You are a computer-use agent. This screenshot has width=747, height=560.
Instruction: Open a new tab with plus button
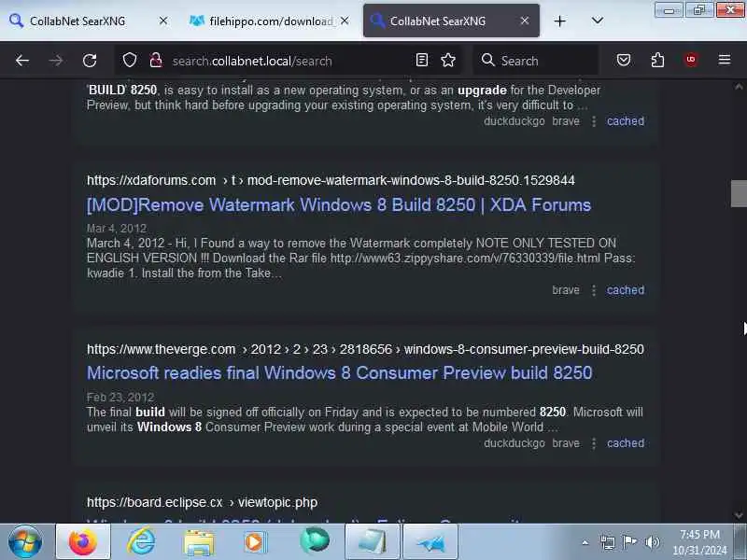(x=560, y=21)
